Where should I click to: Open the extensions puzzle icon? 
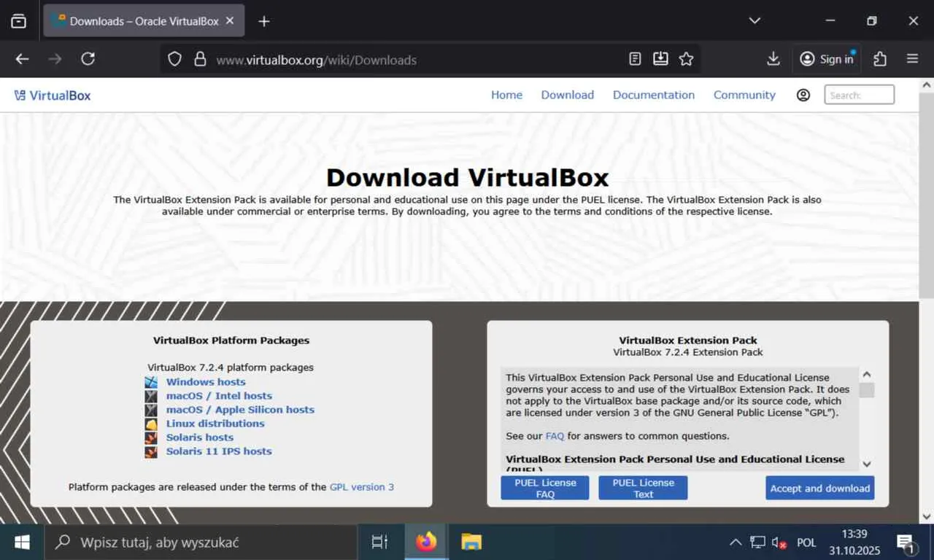[880, 59]
